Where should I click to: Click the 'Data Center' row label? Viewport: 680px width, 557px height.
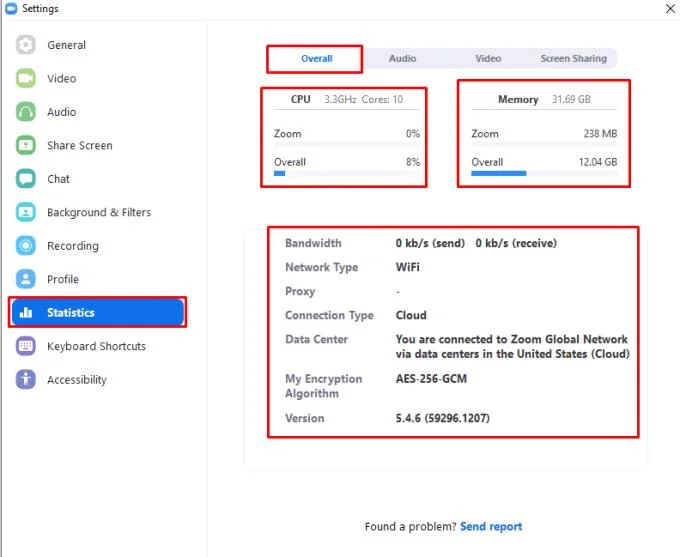pyautogui.click(x=317, y=339)
